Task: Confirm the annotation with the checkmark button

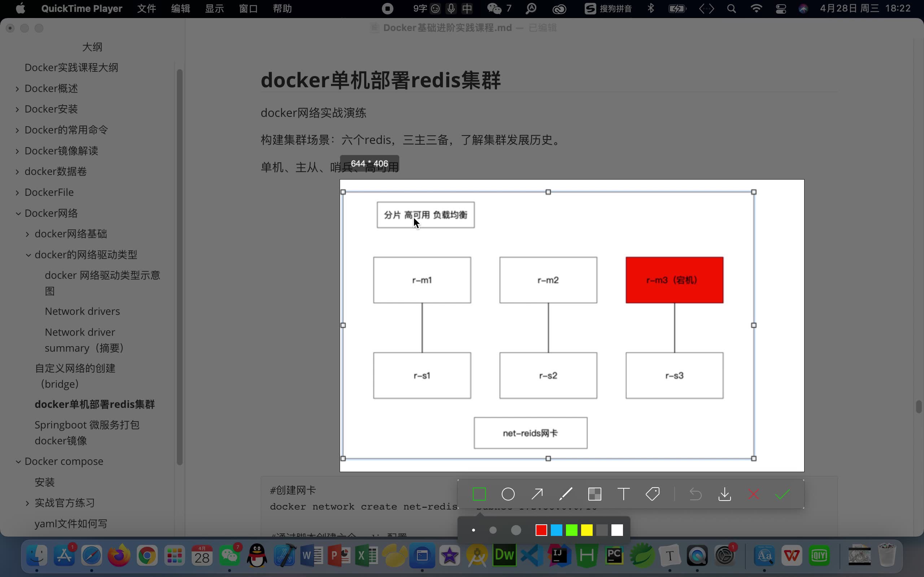Action: [x=783, y=494]
